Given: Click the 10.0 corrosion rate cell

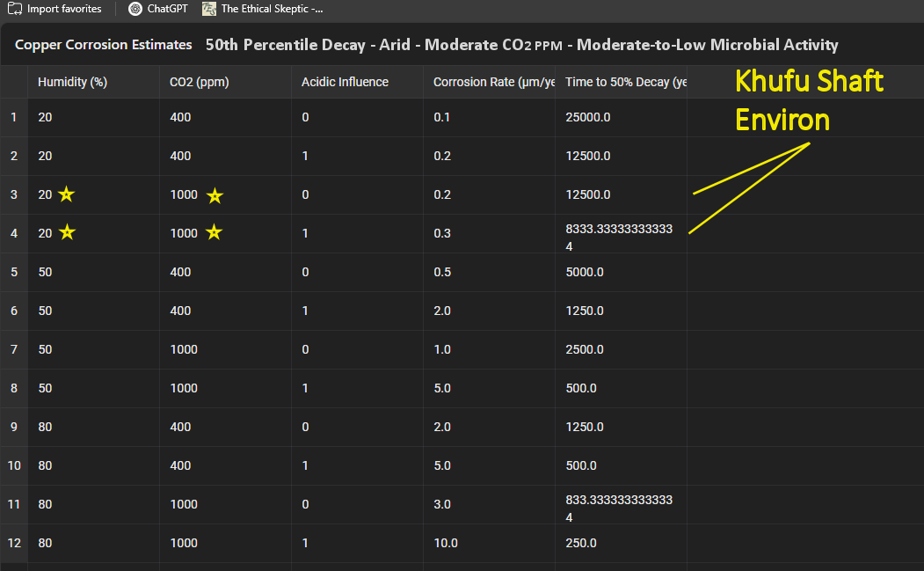Looking at the screenshot, I should [446, 543].
